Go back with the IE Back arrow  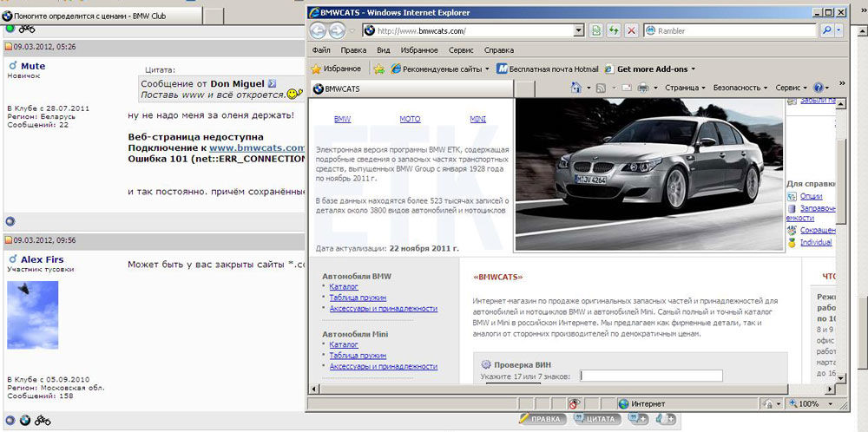pos(318,30)
